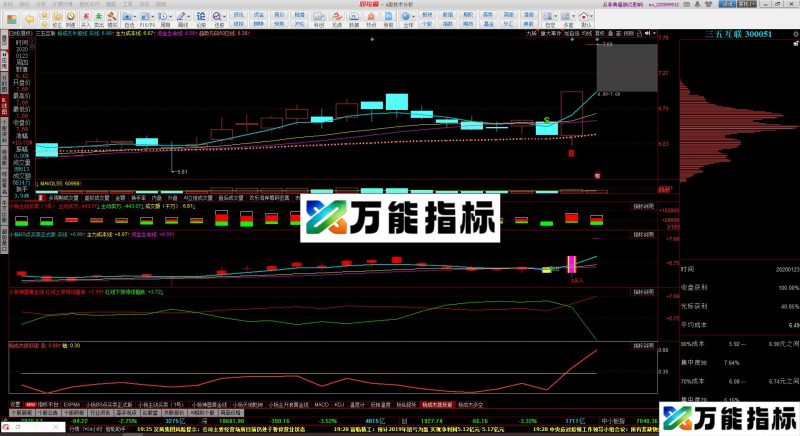Viewport: 800px width, 436px height.
Task: Click the 行情 entry in status bar
Action: pos(74,429)
